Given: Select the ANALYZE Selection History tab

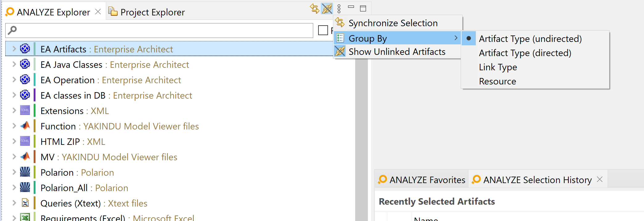Looking at the screenshot, I should pyautogui.click(x=538, y=179).
